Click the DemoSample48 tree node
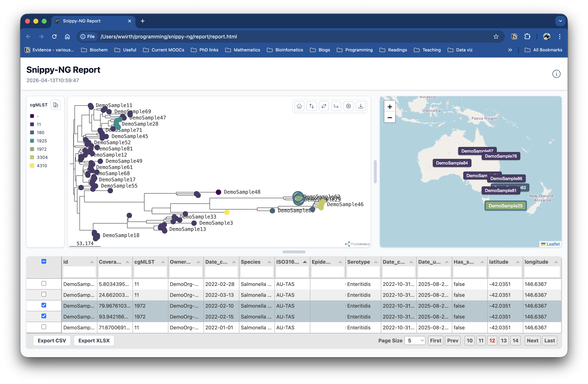This screenshot has width=588, height=384. [x=218, y=192]
